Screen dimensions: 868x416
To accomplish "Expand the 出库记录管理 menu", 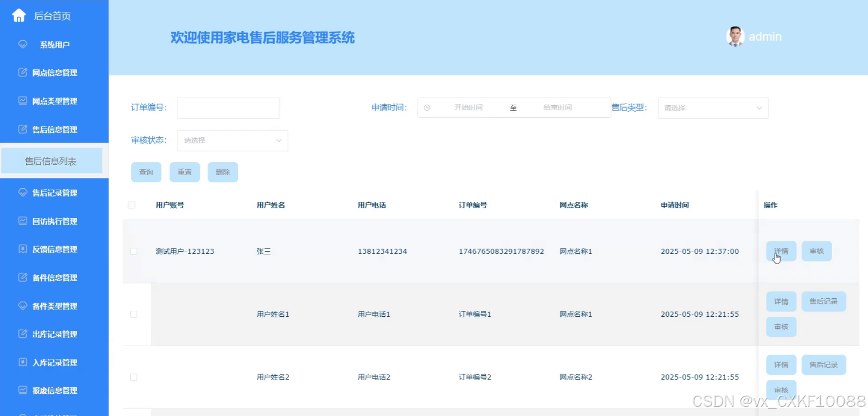I will point(54,334).
